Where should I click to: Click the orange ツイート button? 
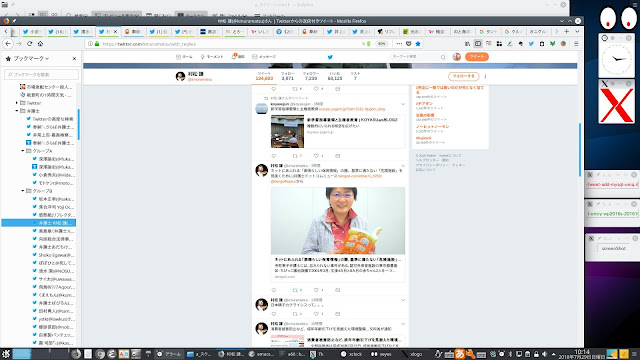(x=477, y=57)
